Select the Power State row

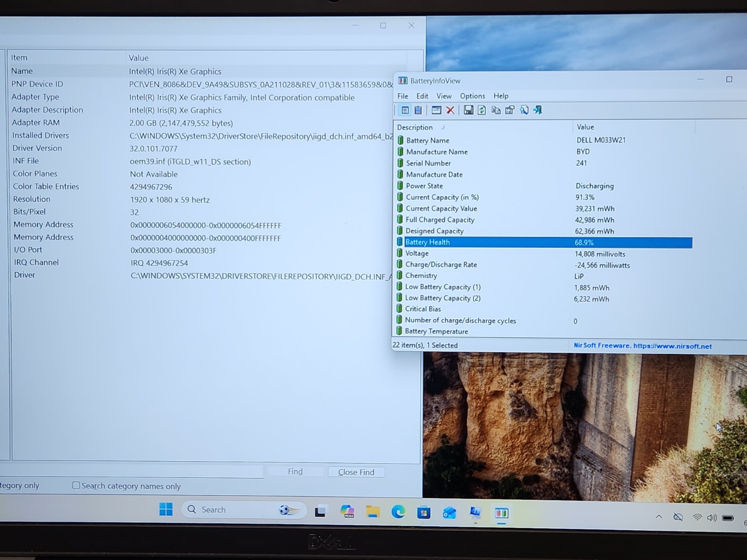point(544,186)
